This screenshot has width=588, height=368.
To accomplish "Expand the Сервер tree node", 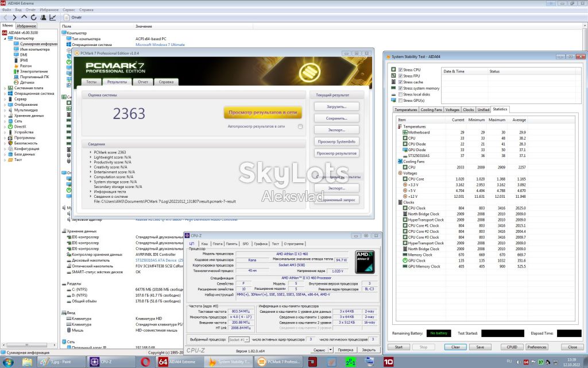I will click(x=5, y=99).
